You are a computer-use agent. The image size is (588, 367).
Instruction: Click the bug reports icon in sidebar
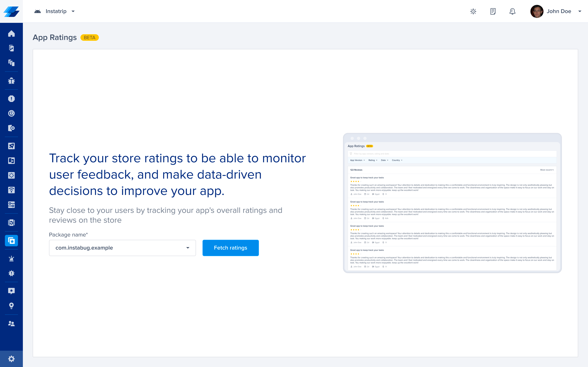pyautogui.click(x=11, y=81)
